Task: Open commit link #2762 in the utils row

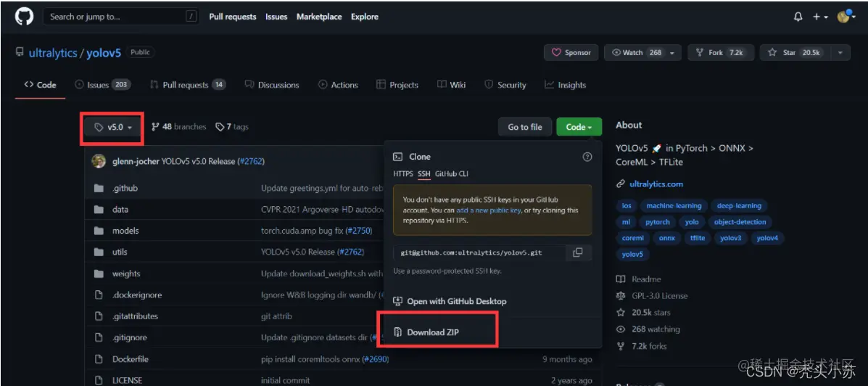Action: coord(351,252)
